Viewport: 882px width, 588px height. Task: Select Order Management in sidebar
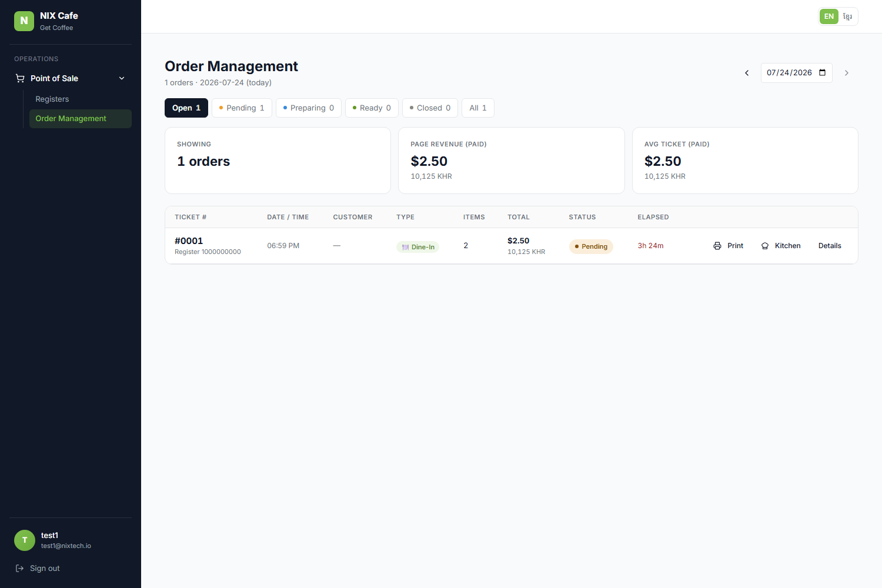[x=81, y=119]
